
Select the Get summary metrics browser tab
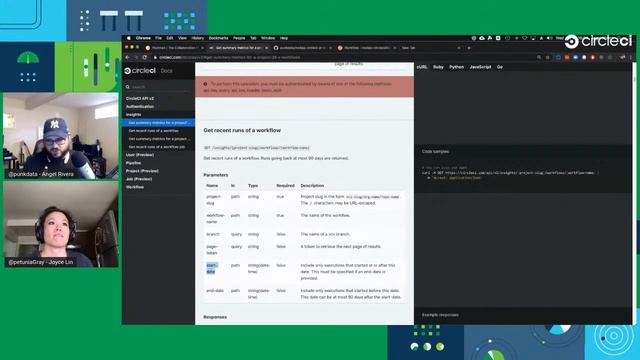coord(238,48)
